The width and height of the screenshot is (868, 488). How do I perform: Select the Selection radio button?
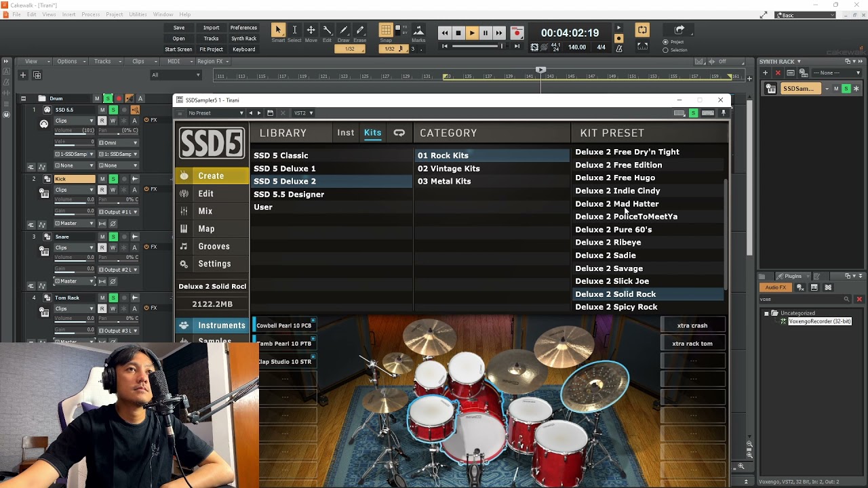[x=665, y=50]
